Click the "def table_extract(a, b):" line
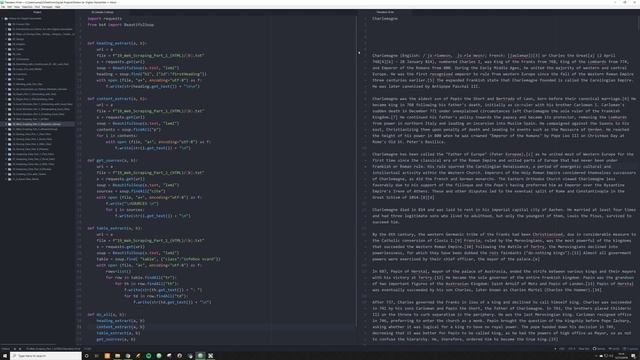 [115, 228]
